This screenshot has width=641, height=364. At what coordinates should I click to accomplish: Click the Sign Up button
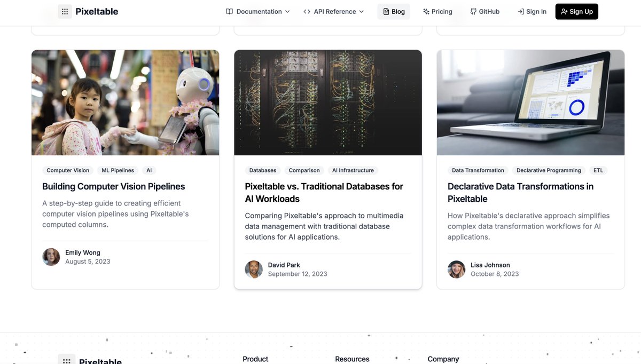click(x=577, y=12)
